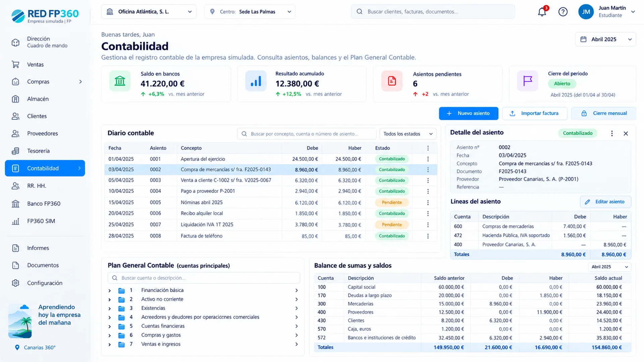This screenshot has height=362, width=644.
Task: Open options menu in Detalle del asiento
Action: point(612,133)
